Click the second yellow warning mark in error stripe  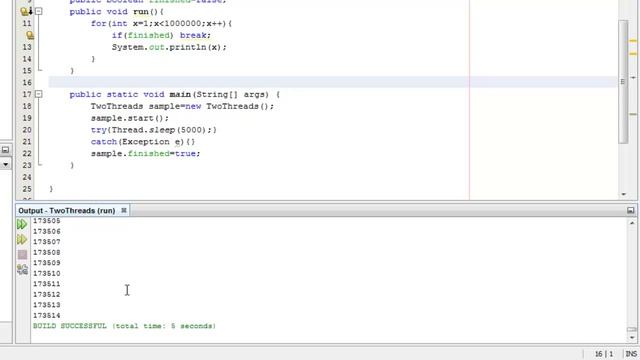[633, 53]
